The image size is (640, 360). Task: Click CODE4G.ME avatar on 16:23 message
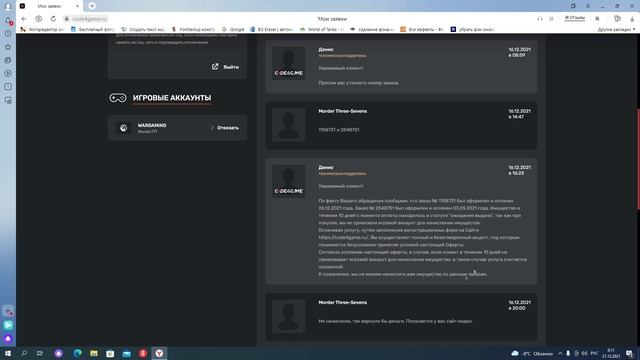point(289,181)
